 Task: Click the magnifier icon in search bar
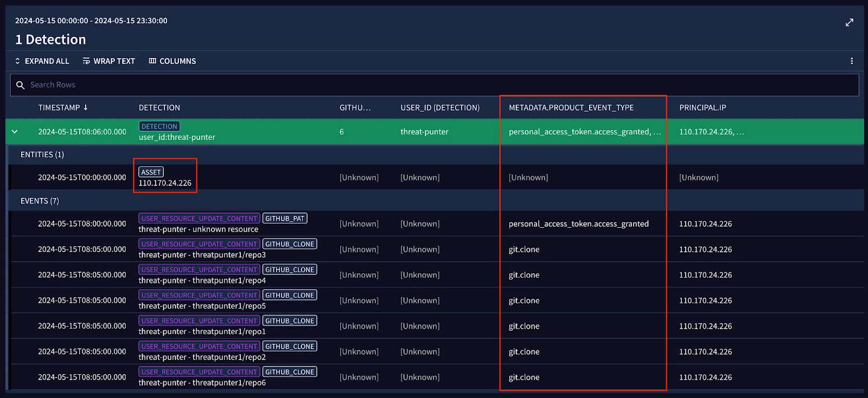click(20, 85)
